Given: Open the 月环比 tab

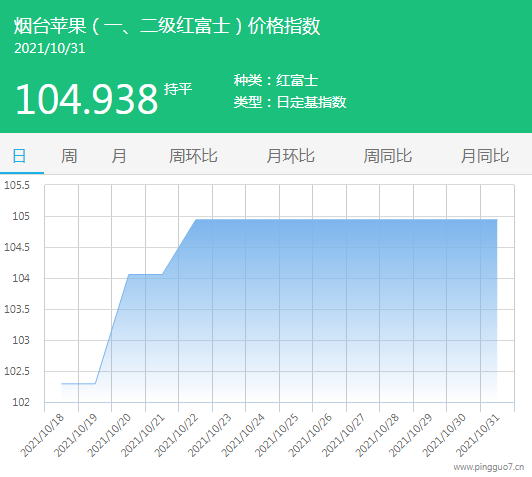Looking at the screenshot, I should pyautogui.click(x=290, y=156).
